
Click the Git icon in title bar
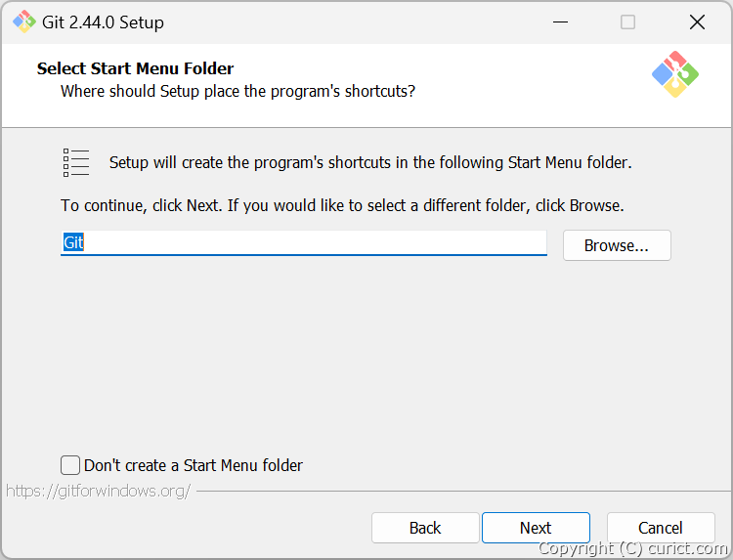point(23,22)
